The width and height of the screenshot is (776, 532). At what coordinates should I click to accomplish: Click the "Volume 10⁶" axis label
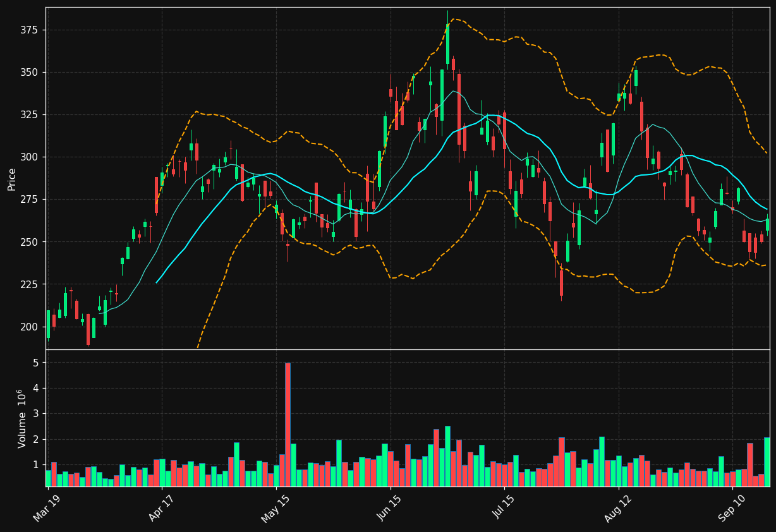click(23, 418)
